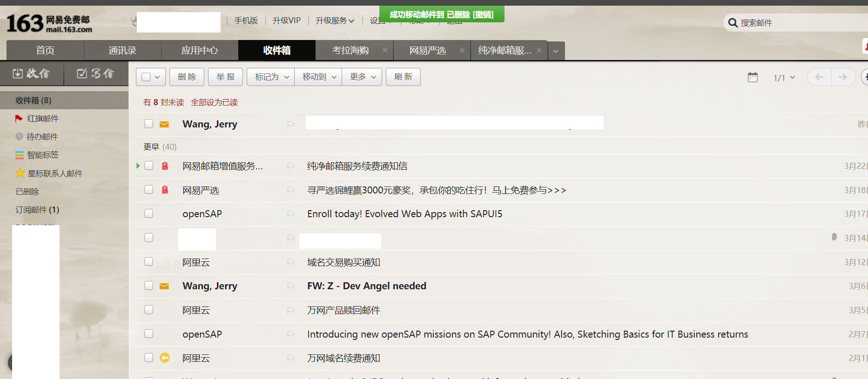Expand the 网易邮箱增值服务 conversation with the green triangle
Viewport: 868px width, 379px height.
pos(138,166)
